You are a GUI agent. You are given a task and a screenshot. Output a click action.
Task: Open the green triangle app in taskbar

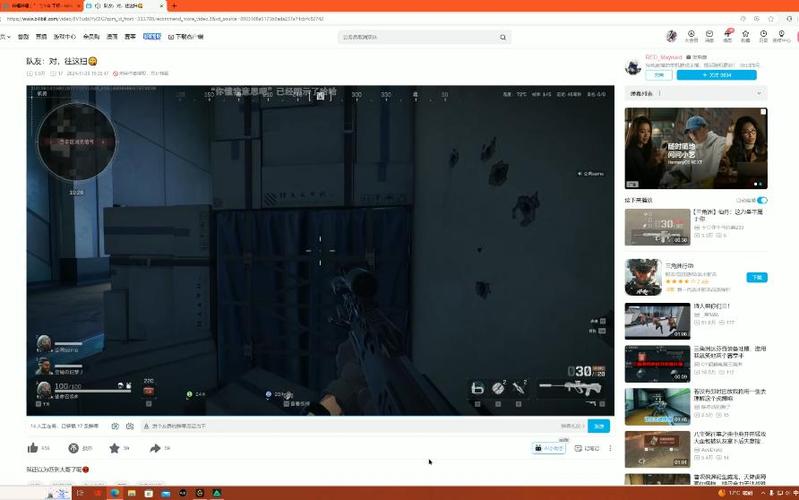click(x=217, y=493)
